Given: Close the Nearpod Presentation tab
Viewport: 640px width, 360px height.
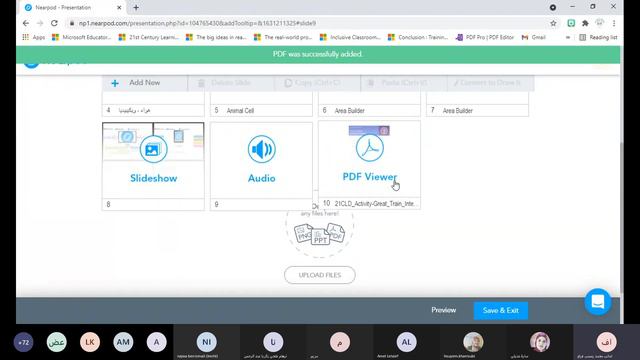Looking at the screenshot, I should point(119,7).
